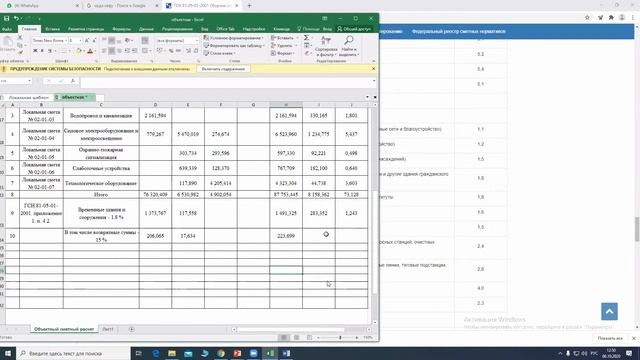
Task: Open the Windows Start menu
Action: pyautogui.click(x=8, y=353)
